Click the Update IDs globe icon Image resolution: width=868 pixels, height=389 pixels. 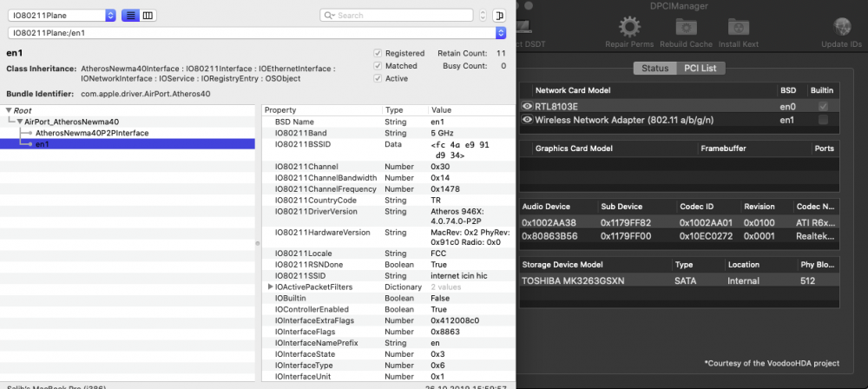[842, 27]
